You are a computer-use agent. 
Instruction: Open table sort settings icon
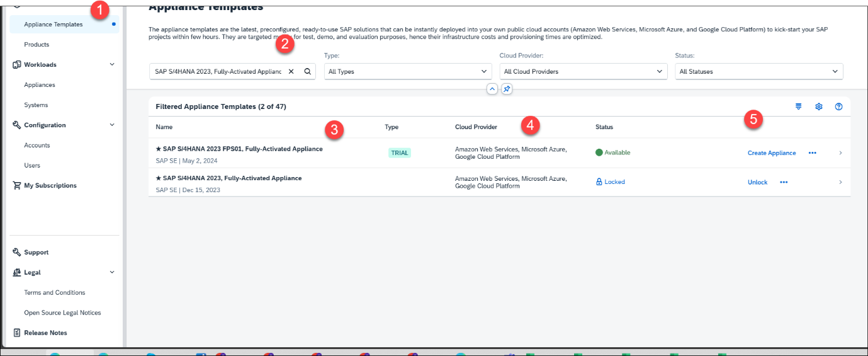point(798,106)
